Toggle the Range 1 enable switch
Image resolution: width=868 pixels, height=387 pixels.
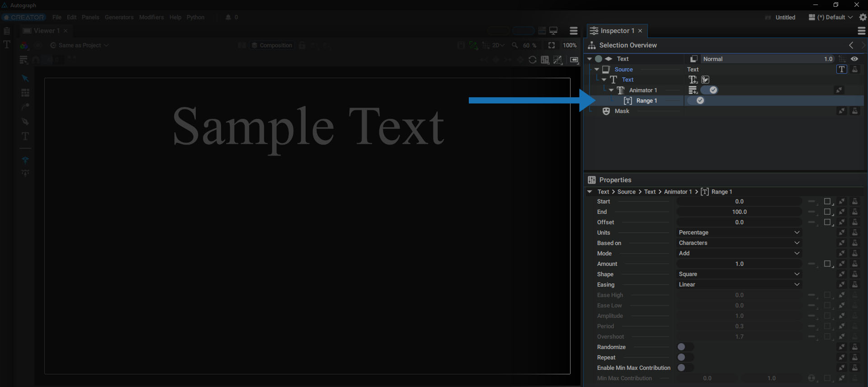(696, 100)
